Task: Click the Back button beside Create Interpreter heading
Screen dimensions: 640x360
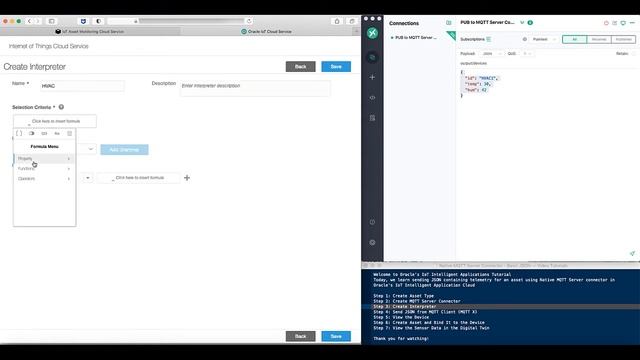Action: [300, 67]
